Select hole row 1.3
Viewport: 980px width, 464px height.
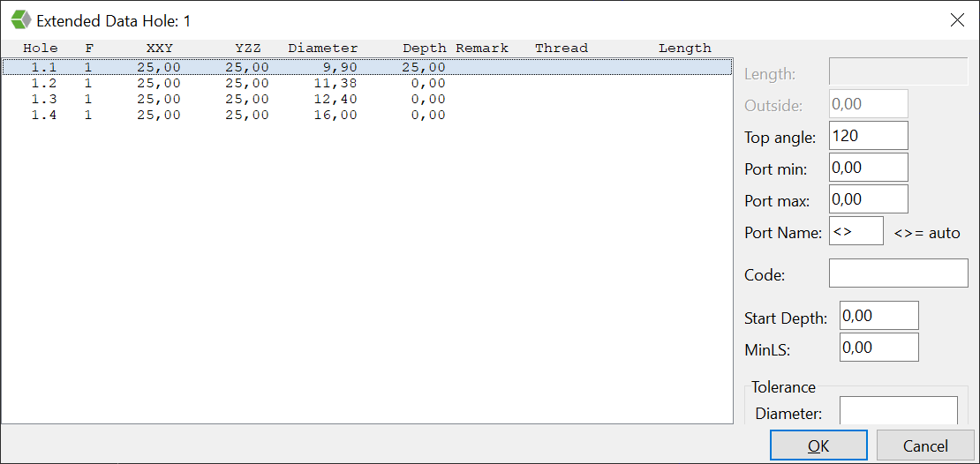pos(367,100)
